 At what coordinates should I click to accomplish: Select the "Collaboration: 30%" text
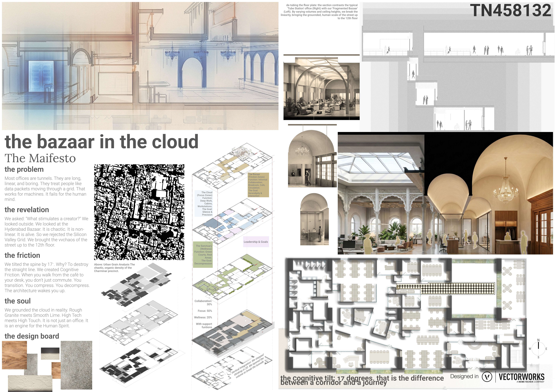tap(203, 303)
